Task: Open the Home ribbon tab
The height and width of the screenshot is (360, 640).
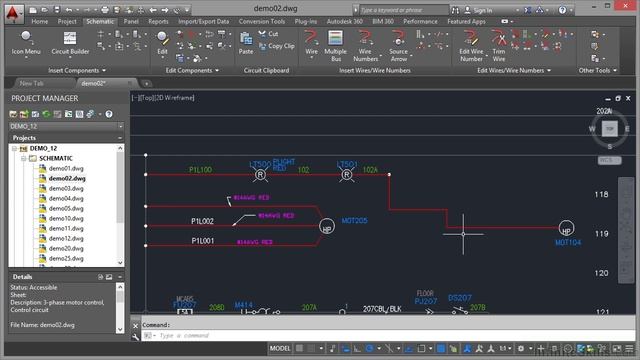Action: point(40,21)
